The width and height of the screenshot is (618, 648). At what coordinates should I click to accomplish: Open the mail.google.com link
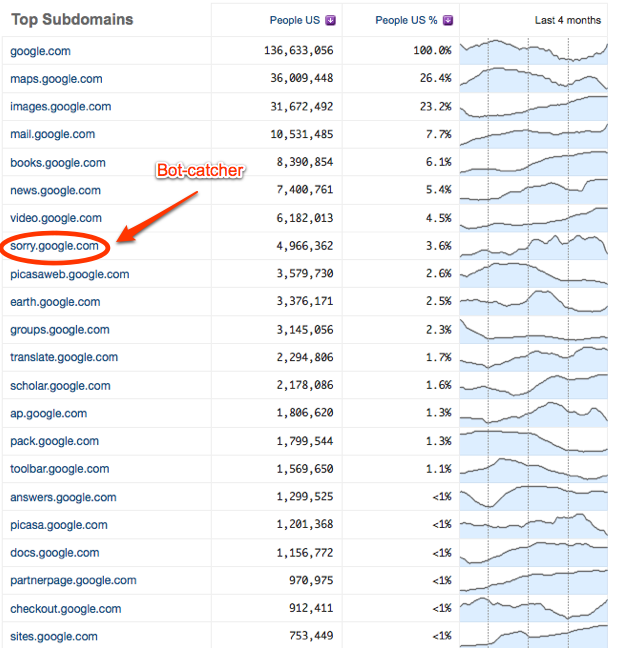tap(53, 134)
